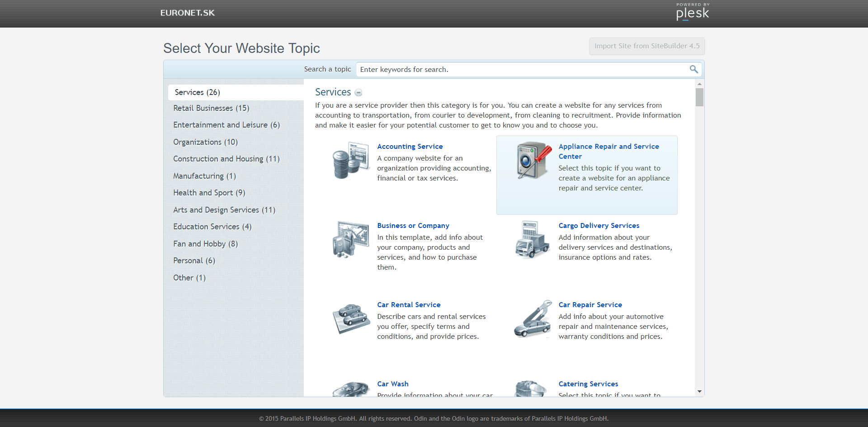Viewport: 868px width, 427px height.
Task: Open Construction and Housing (11) category
Action: pos(226,159)
